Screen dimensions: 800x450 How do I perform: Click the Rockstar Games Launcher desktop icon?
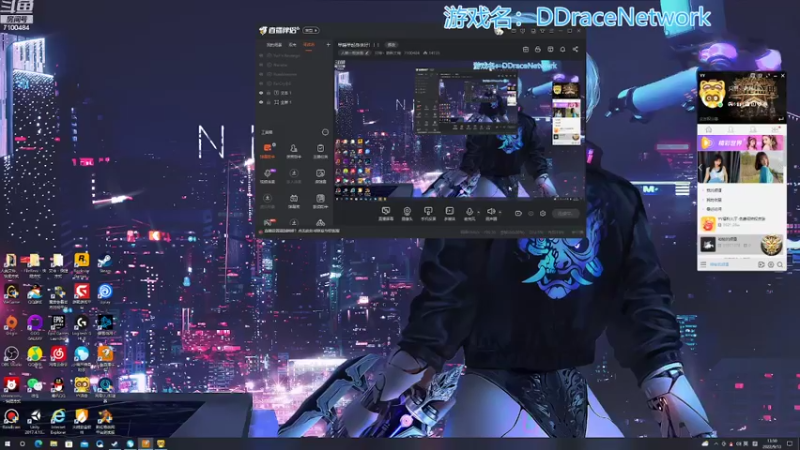click(x=82, y=265)
